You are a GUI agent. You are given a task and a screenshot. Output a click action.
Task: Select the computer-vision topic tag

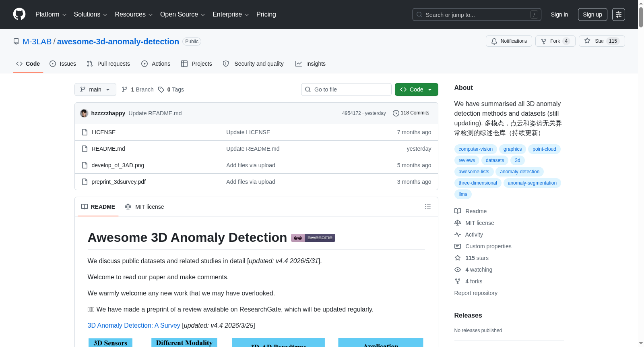click(476, 149)
